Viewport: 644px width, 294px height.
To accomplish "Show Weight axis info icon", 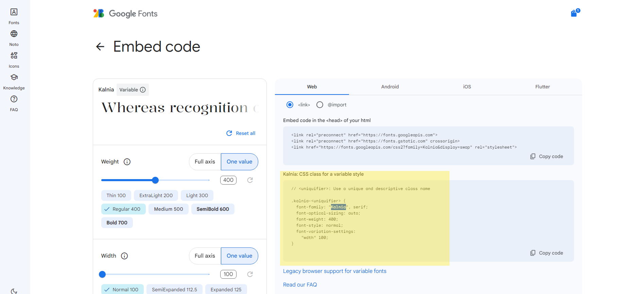I will coord(127,162).
